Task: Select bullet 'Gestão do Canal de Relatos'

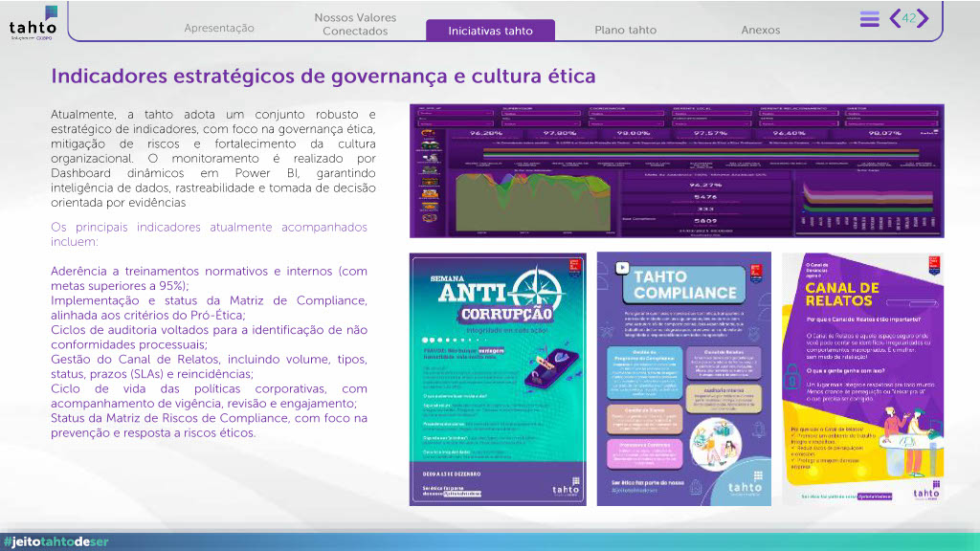Action: click(x=209, y=366)
